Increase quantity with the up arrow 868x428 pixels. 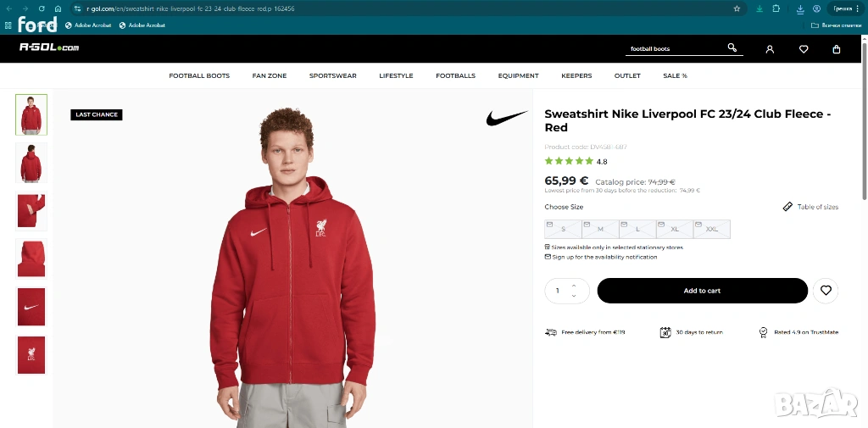click(574, 286)
